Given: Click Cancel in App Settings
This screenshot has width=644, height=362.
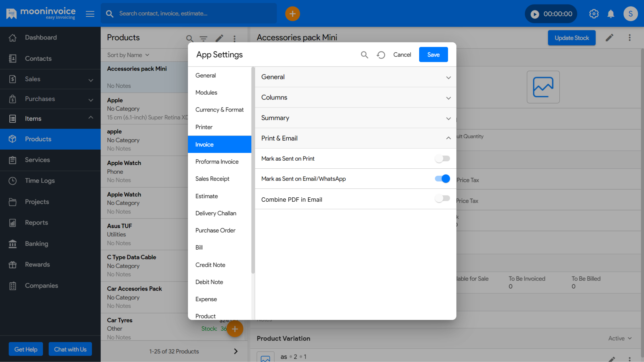Looking at the screenshot, I should (402, 55).
